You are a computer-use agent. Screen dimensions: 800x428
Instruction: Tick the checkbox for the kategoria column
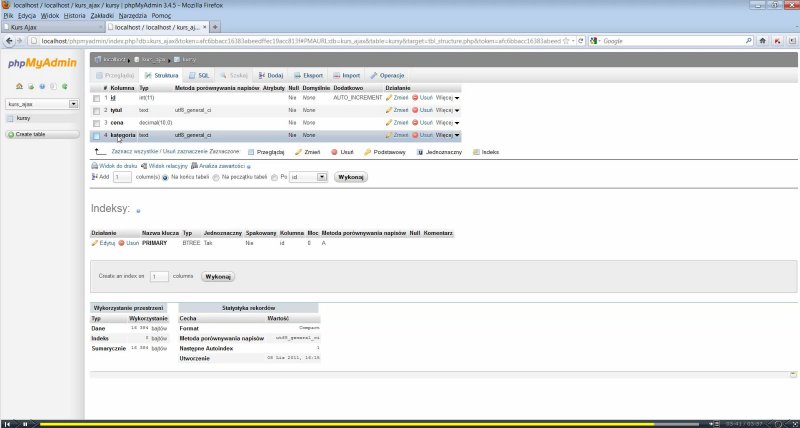97,134
